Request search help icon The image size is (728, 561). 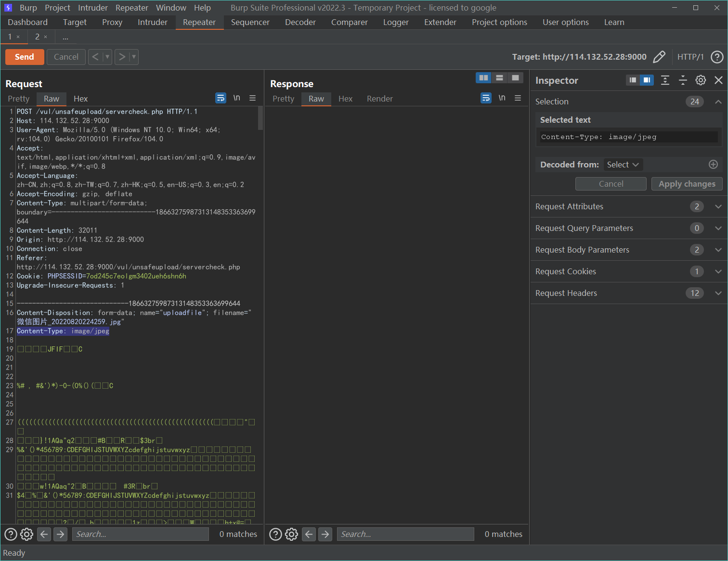point(11,534)
